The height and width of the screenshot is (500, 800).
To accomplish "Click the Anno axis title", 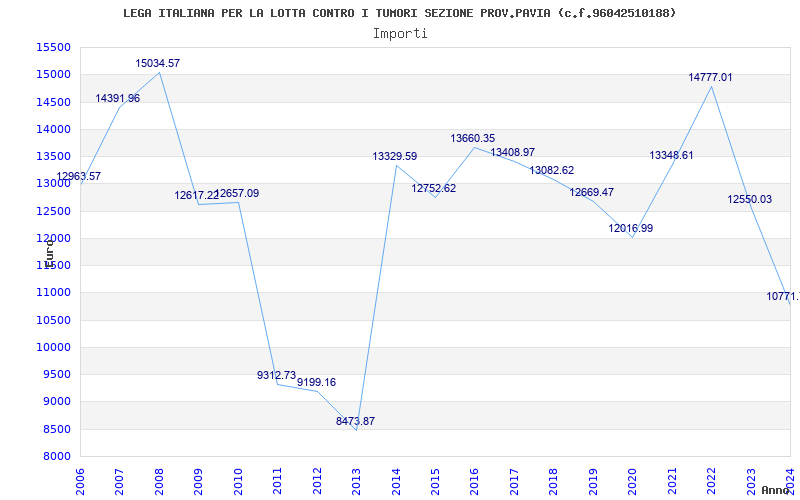I will pyautogui.click(x=776, y=490).
